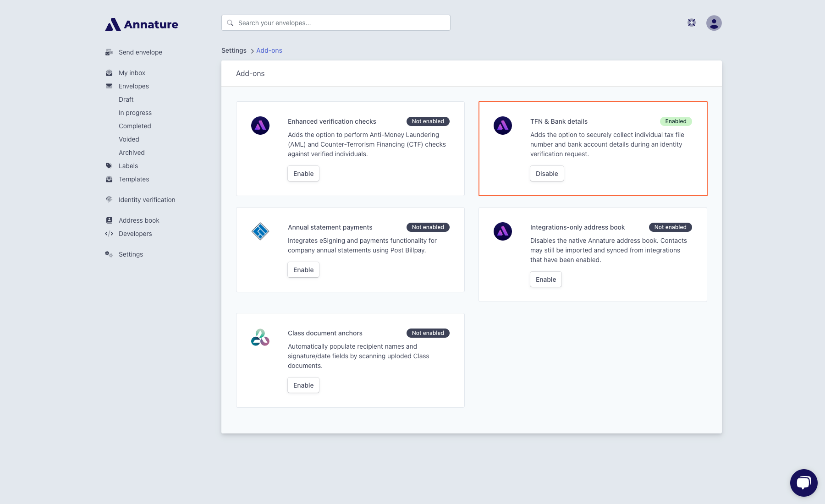
Task: Open Developers page
Action: pyautogui.click(x=135, y=234)
